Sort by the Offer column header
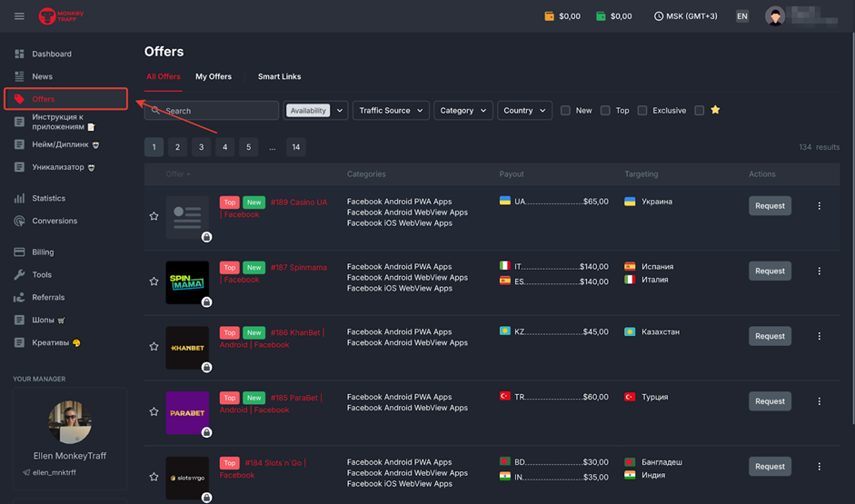The width and height of the screenshot is (855, 504). pyautogui.click(x=178, y=173)
